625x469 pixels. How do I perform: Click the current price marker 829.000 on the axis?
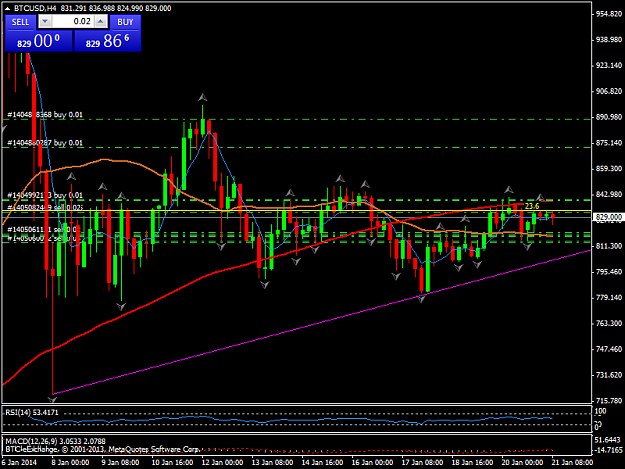pyautogui.click(x=609, y=217)
